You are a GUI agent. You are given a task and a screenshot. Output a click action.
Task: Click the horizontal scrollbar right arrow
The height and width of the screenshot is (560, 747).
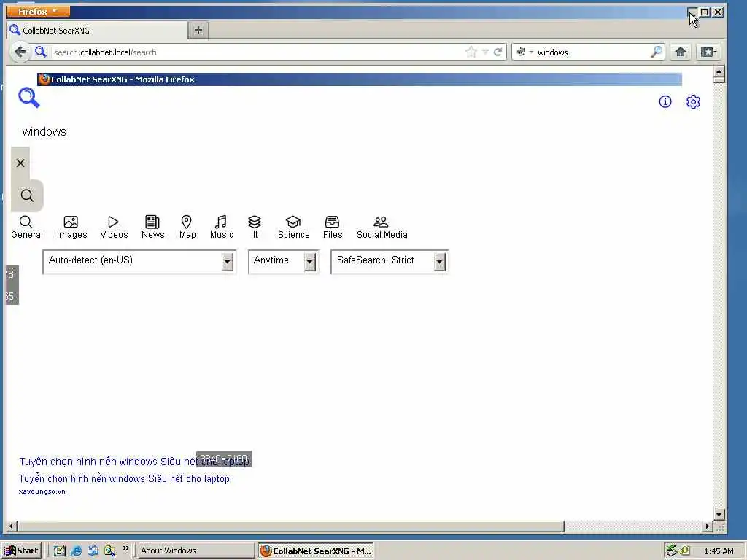(x=708, y=526)
